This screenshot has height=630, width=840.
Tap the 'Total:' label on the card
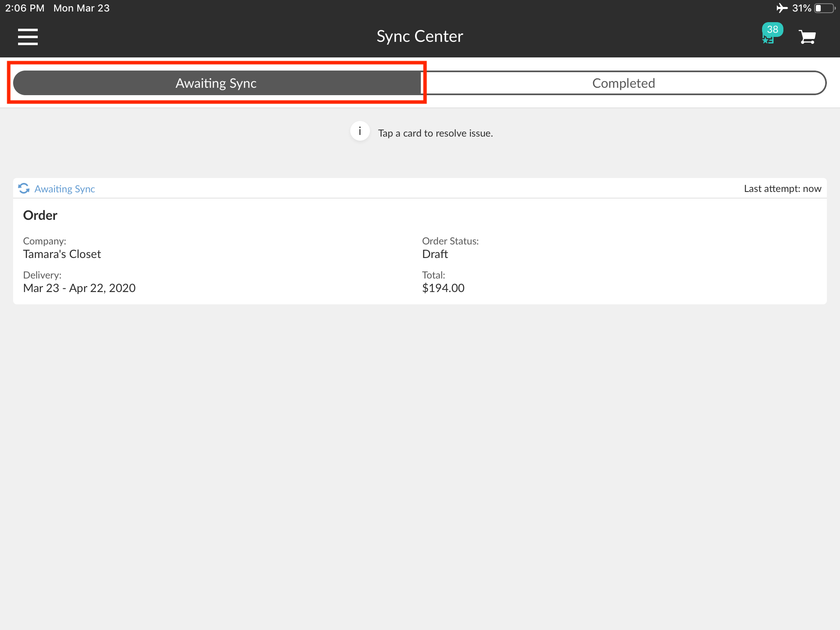coord(434,275)
